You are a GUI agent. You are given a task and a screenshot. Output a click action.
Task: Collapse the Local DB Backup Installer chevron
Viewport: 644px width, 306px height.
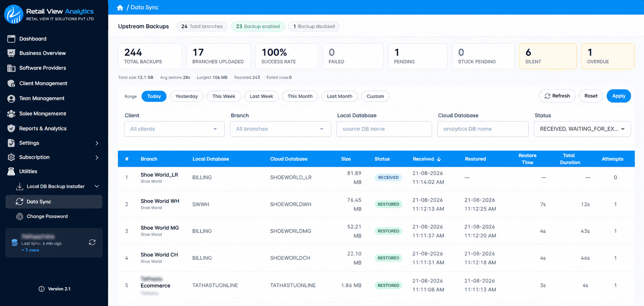tap(97, 186)
